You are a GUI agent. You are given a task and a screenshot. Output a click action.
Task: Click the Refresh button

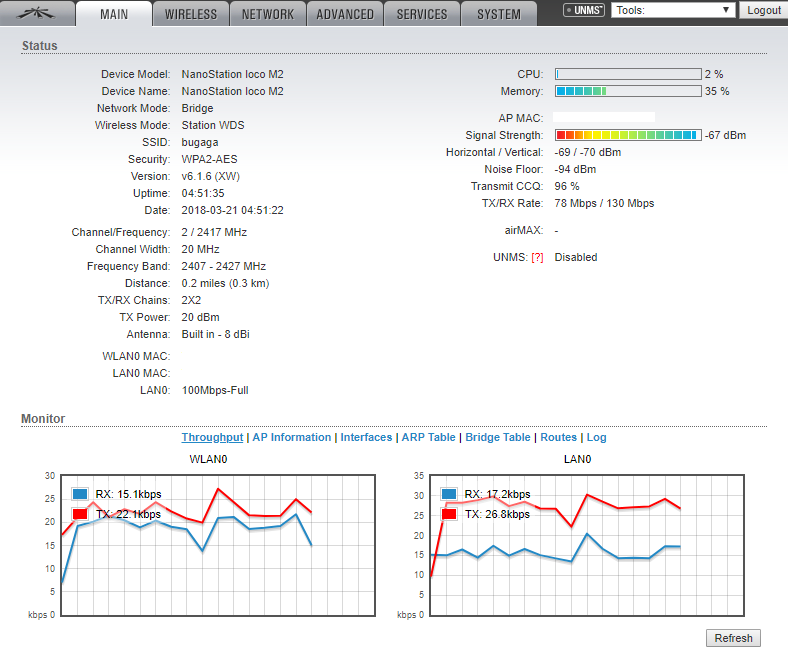tap(733, 638)
